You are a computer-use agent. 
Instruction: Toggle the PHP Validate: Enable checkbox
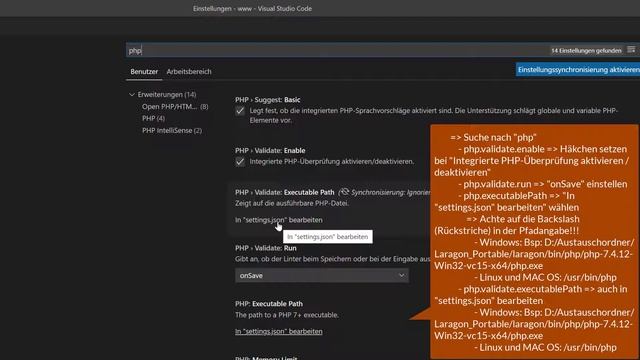tap(240, 162)
